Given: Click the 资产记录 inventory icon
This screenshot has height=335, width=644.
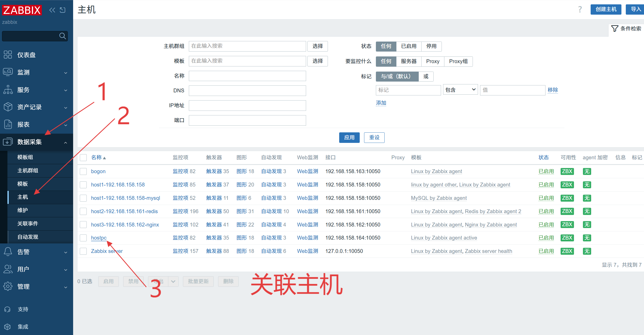Looking at the screenshot, I should (8, 107).
